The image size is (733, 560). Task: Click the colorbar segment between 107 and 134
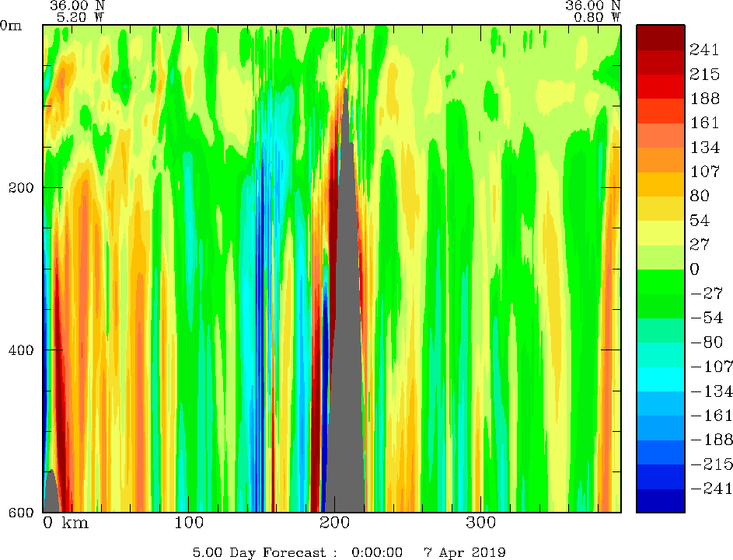pos(661,160)
